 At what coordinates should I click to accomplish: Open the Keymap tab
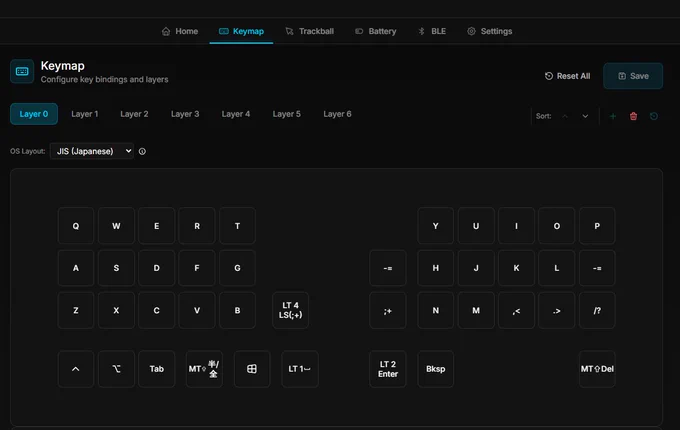point(241,31)
